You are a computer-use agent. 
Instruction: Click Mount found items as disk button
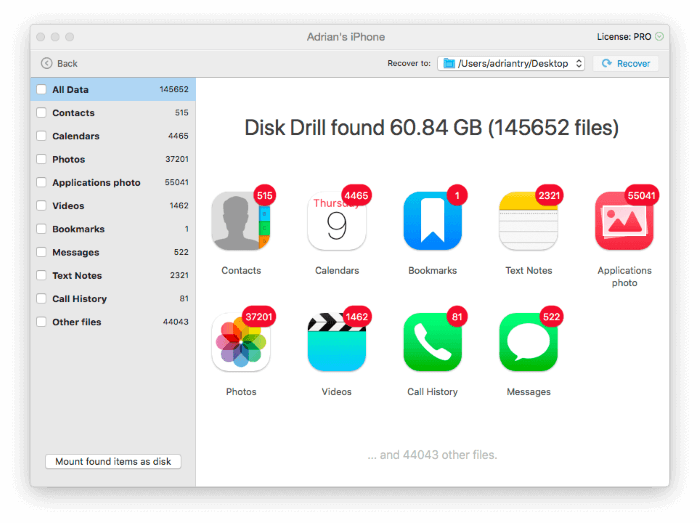pyautogui.click(x=113, y=461)
